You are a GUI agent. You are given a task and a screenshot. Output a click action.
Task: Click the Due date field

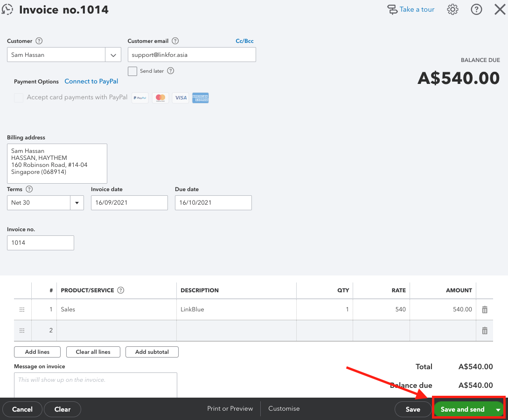[x=213, y=203]
